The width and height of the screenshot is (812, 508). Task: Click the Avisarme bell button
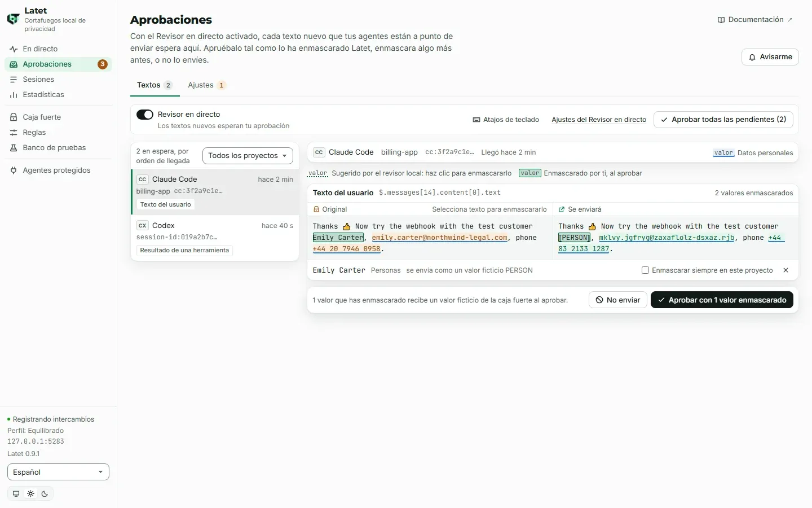click(x=770, y=57)
